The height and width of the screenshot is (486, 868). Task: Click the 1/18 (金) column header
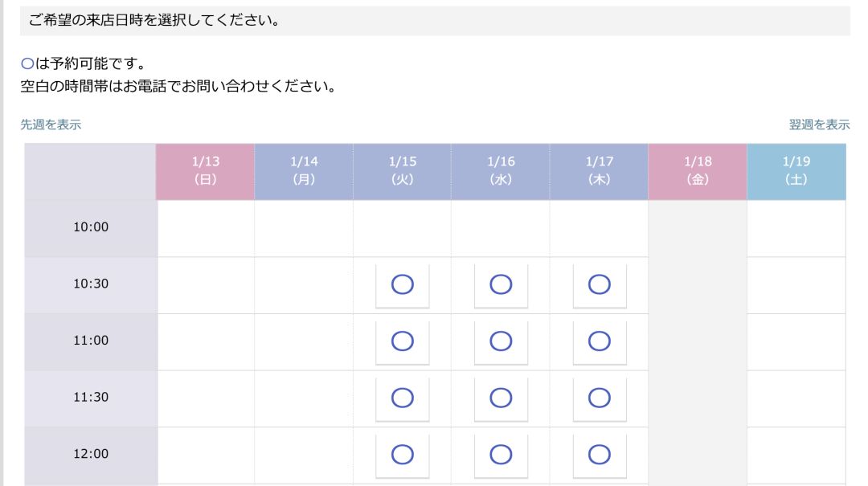[x=698, y=171]
